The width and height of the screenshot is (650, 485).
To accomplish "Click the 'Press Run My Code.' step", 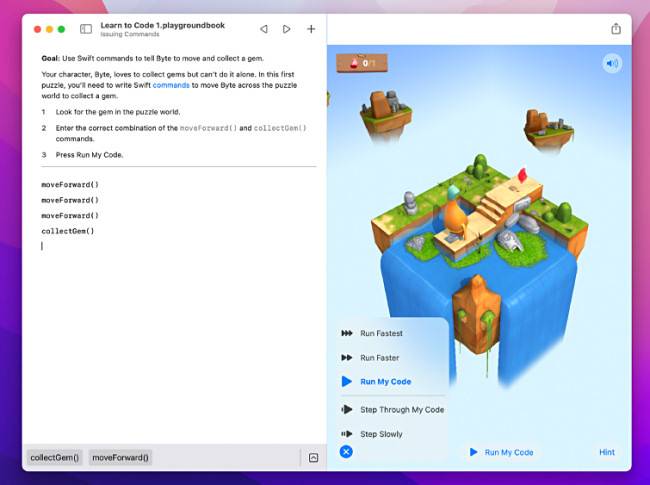I will 90,155.
